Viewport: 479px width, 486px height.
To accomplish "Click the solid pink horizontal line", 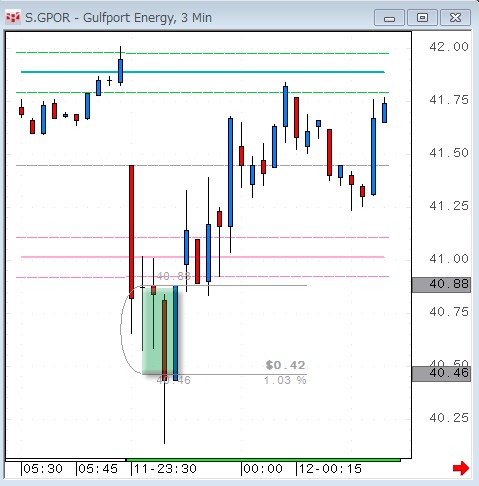I will (x=203, y=257).
